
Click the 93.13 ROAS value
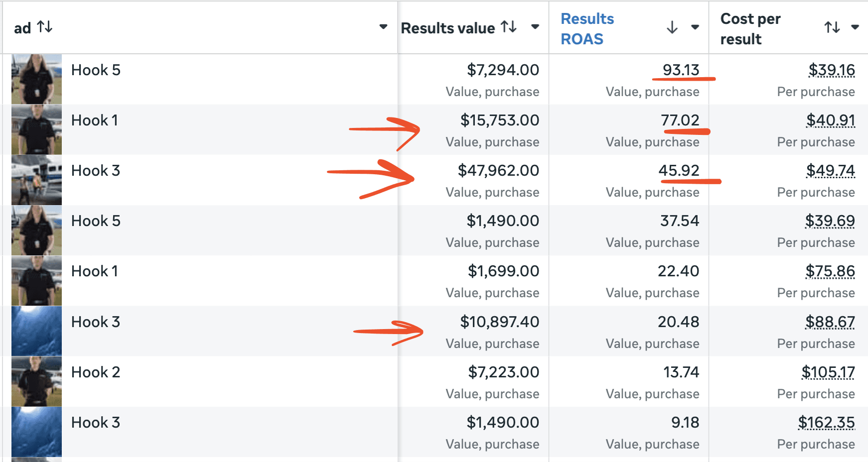(681, 70)
